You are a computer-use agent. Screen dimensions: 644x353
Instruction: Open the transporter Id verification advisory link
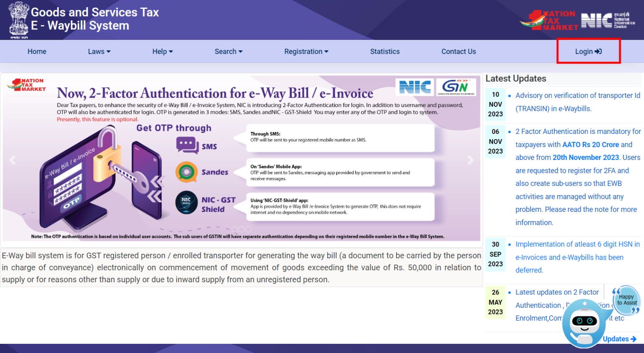[577, 102]
